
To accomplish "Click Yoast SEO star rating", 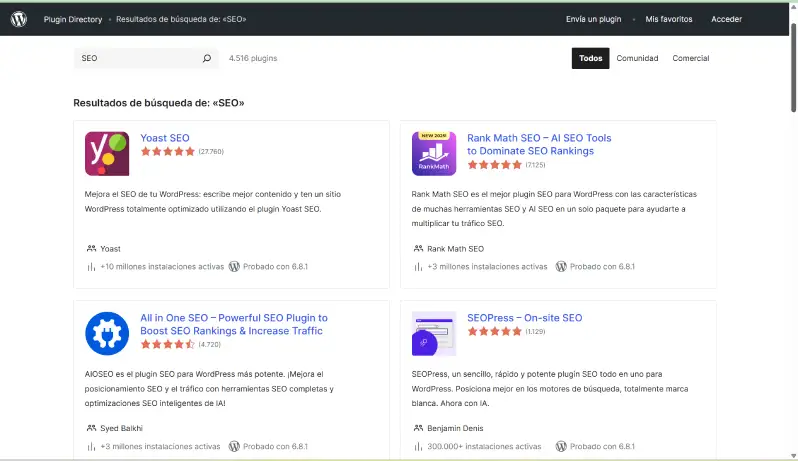I will click(x=168, y=152).
